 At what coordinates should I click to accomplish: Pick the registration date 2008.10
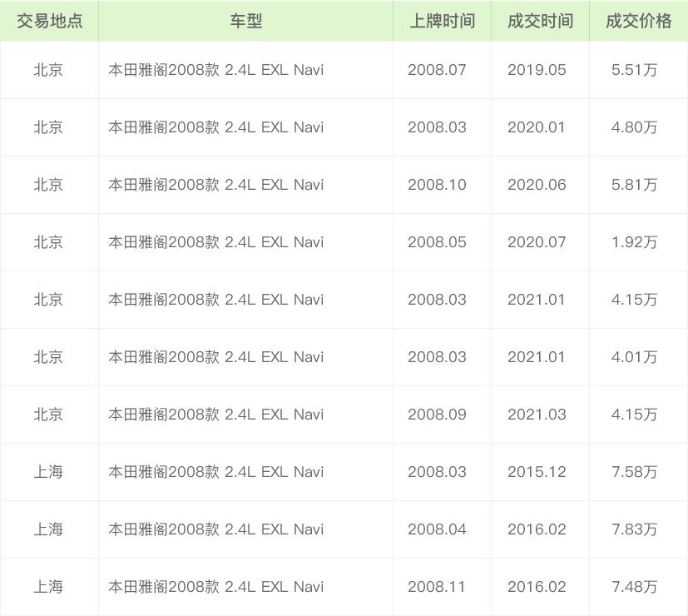coord(437,185)
